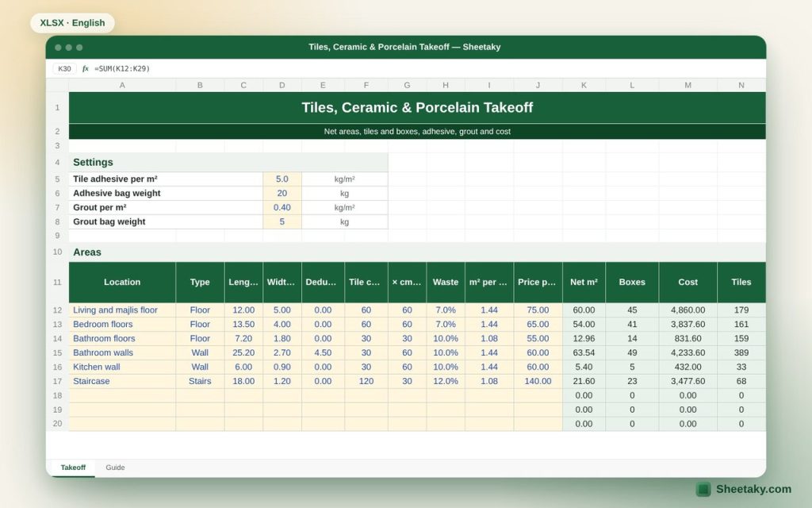Click the tiles count 389
812x508 pixels.
tap(741, 352)
